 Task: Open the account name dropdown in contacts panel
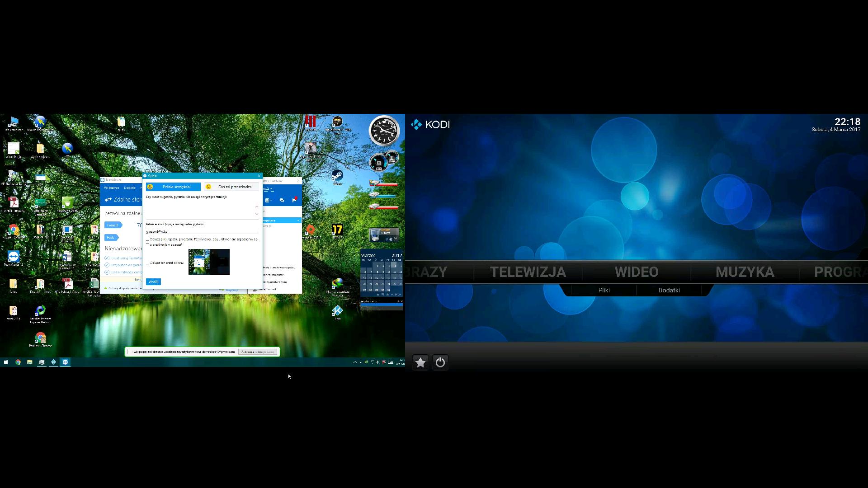pos(270,188)
